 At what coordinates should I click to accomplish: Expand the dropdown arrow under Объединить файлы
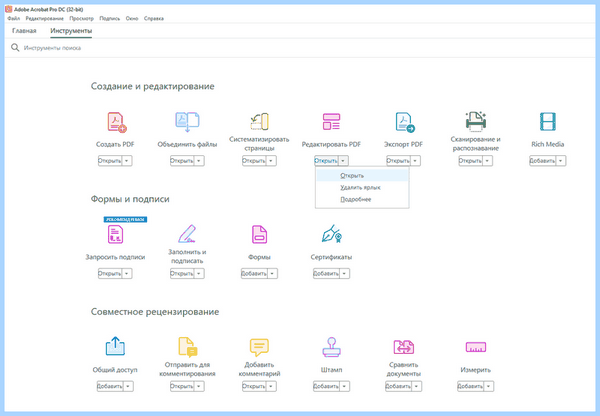tap(199, 161)
